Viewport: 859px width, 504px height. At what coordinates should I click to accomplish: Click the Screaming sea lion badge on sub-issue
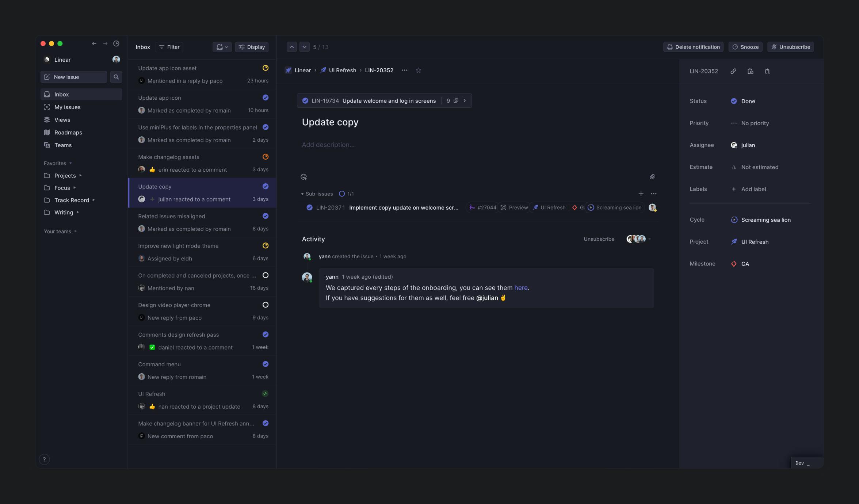tap(615, 207)
